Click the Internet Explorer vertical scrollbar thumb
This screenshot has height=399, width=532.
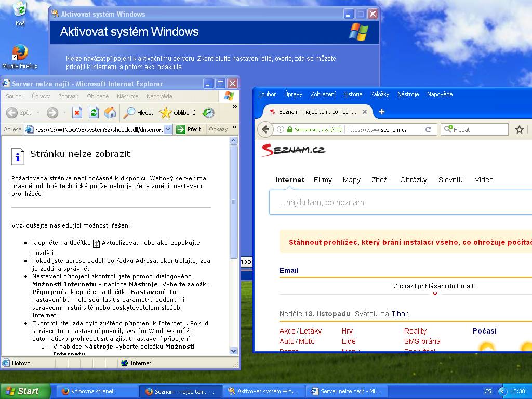point(233,201)
